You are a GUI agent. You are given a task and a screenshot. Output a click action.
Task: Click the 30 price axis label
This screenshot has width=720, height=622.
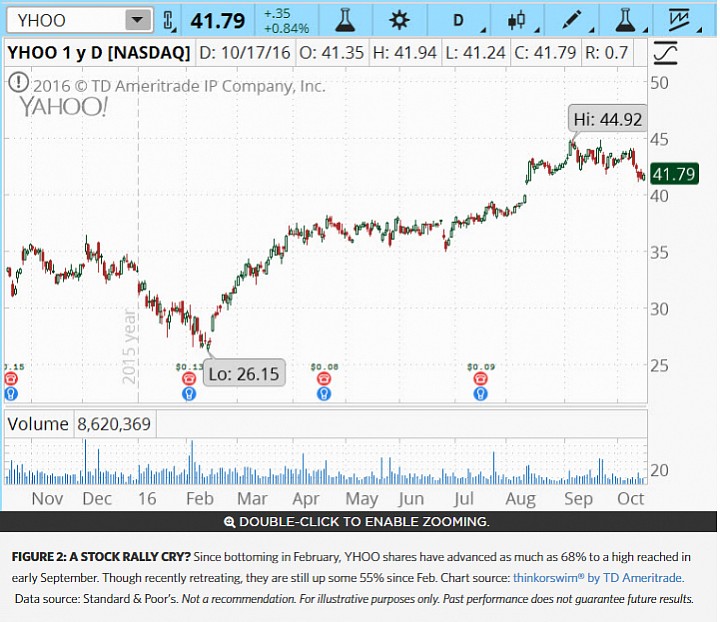pyautogui.click(x=659, y=309)
